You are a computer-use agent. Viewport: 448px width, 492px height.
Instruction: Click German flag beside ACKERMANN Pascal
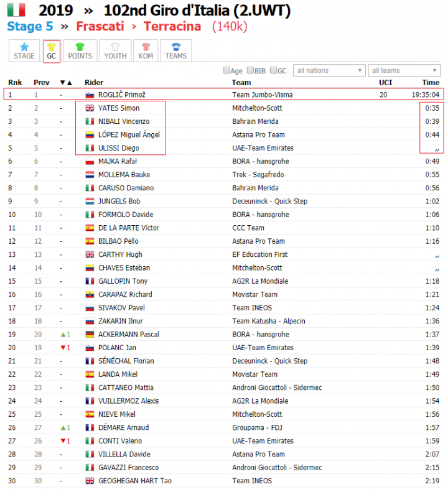[90, 335]
